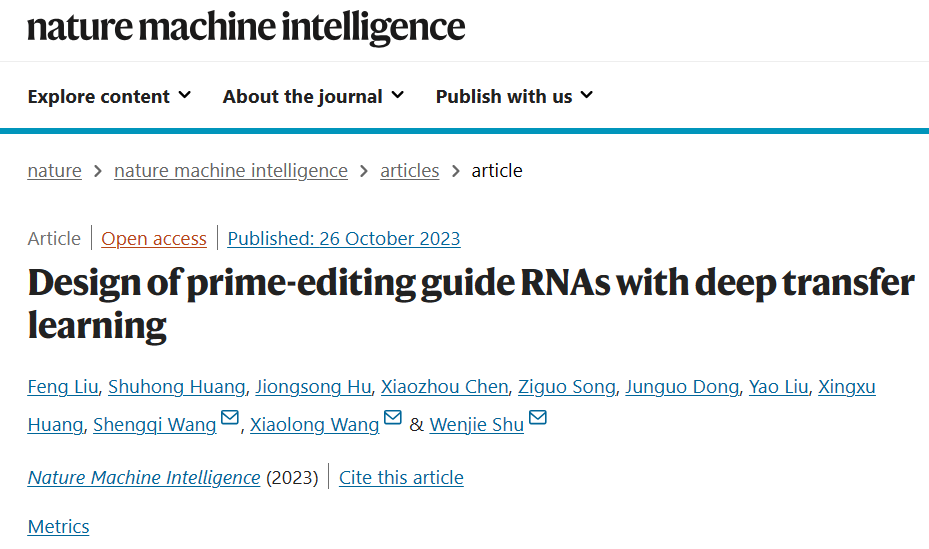Screen dimensions: 929x549
Task: View author Feng Liu's profile
Action: 63,387
